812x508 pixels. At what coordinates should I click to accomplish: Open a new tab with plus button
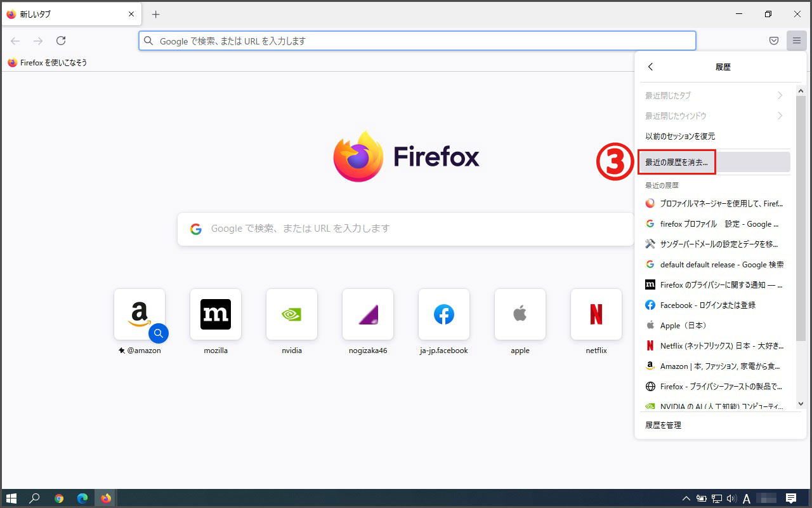point(156,14)
